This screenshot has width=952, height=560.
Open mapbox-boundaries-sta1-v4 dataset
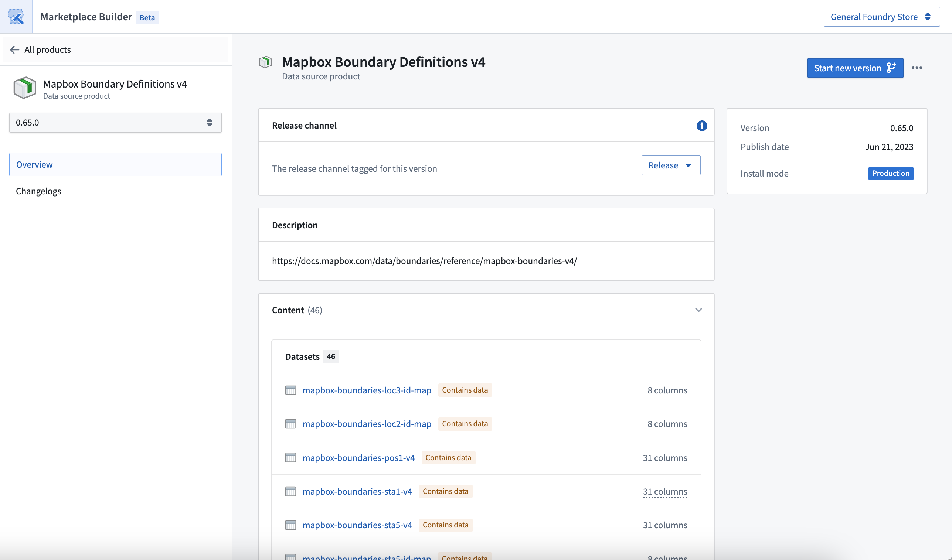(357, 491)
